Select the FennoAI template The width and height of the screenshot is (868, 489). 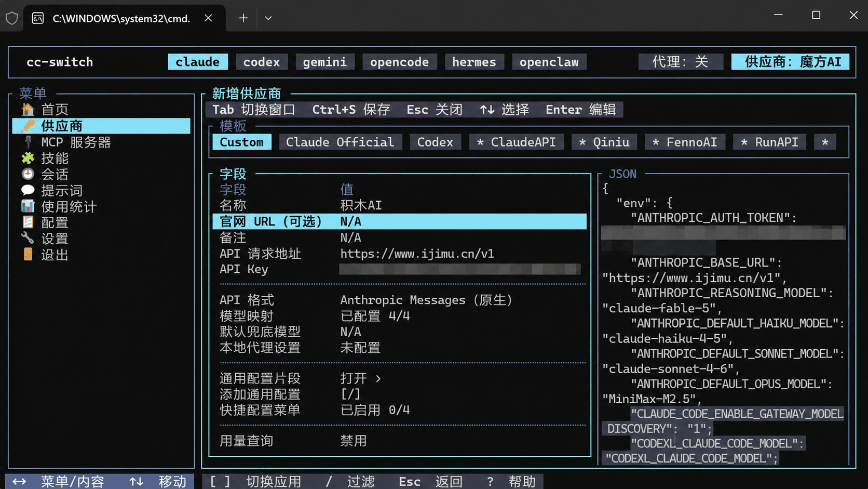685,142
